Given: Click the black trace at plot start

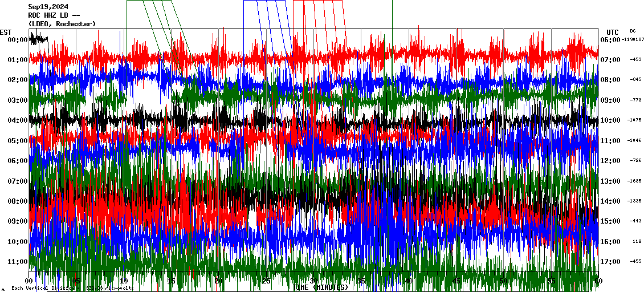Looking at the screenshot, I should [x=38, y=39].
